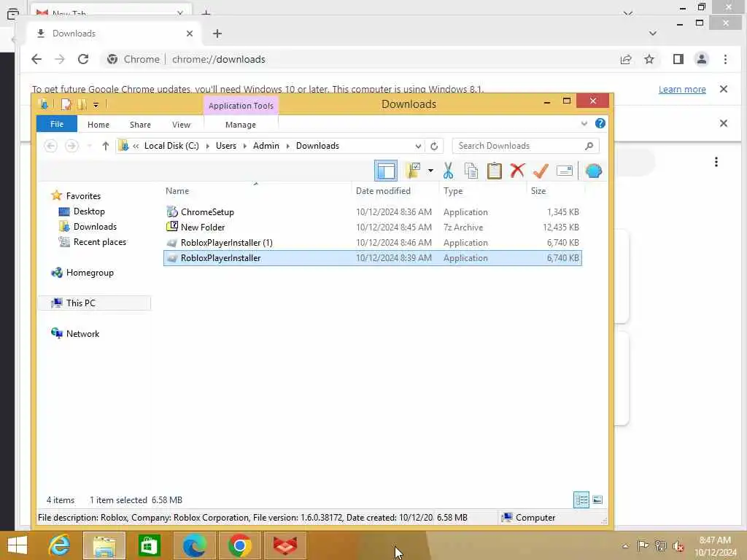Click Local Disk (C:) in address path

pyautogui.click(x=171, y=146)
